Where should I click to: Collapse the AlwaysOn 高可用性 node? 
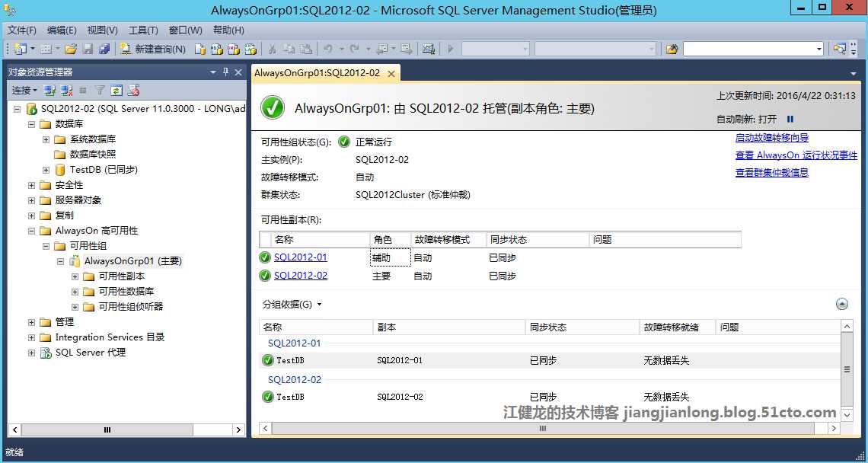click(31, 231)
